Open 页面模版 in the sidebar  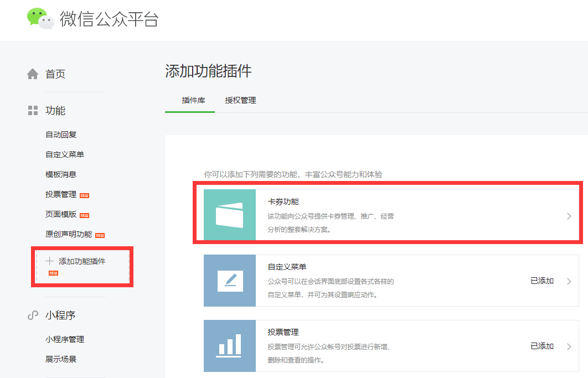click(61, 214)
